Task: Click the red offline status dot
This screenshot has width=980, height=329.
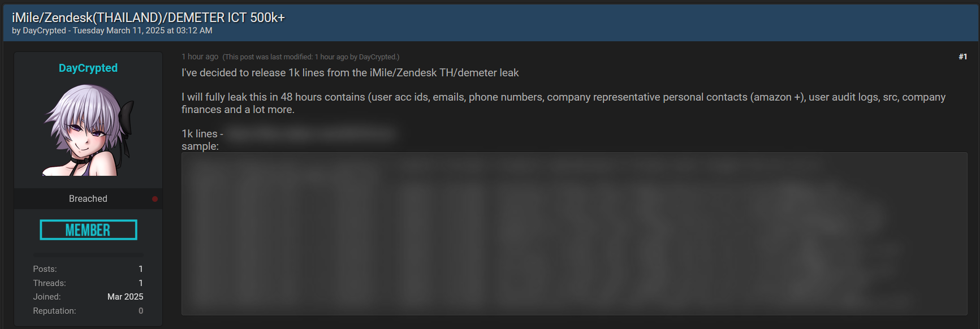Action: click(155, 199)
